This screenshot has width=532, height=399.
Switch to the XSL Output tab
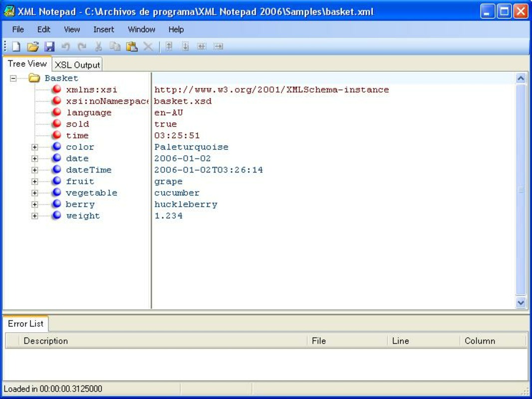77,64
